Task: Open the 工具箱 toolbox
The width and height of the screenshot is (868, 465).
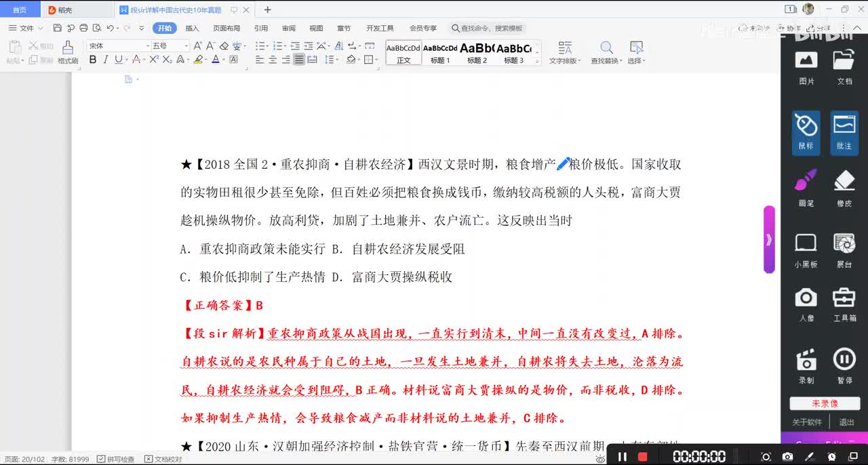Action: pyautogui.click(x=844, y=304)
